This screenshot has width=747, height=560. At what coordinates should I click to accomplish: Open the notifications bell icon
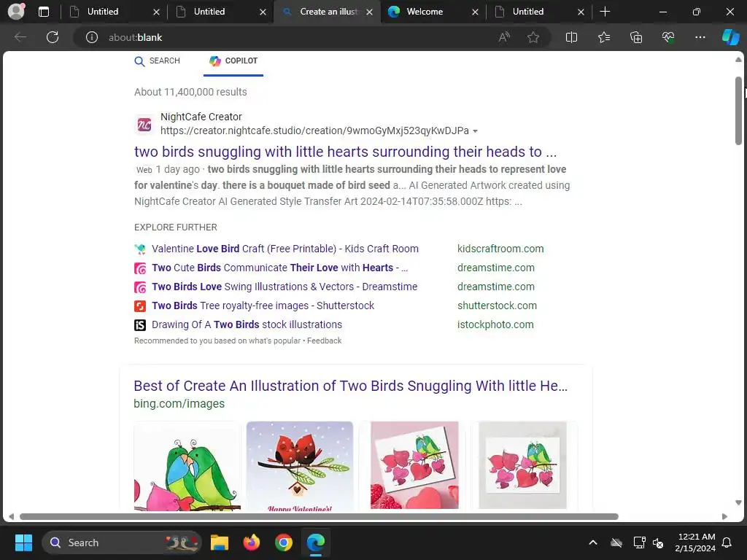tap(727, 542)
